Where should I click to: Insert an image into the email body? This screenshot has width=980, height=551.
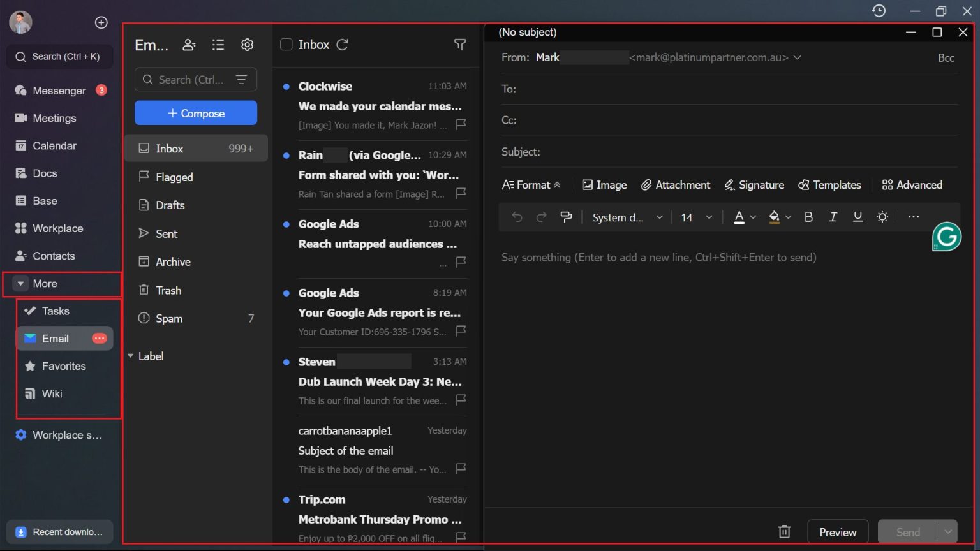(604, 185)
